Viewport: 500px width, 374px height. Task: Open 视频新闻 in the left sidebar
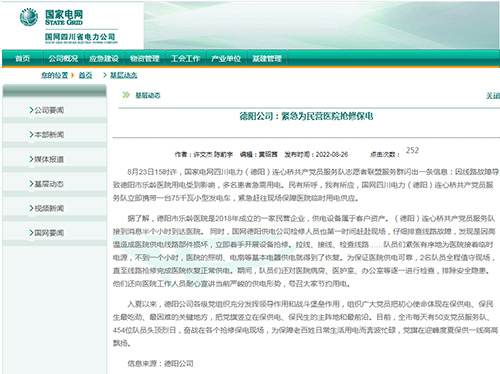point(49,208)
